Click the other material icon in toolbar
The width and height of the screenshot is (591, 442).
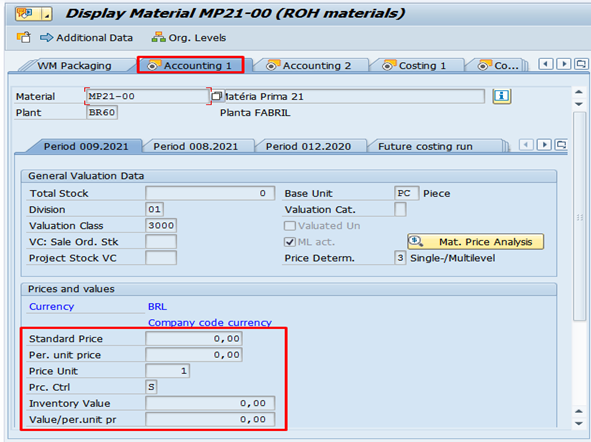click(x=23, y=37)
